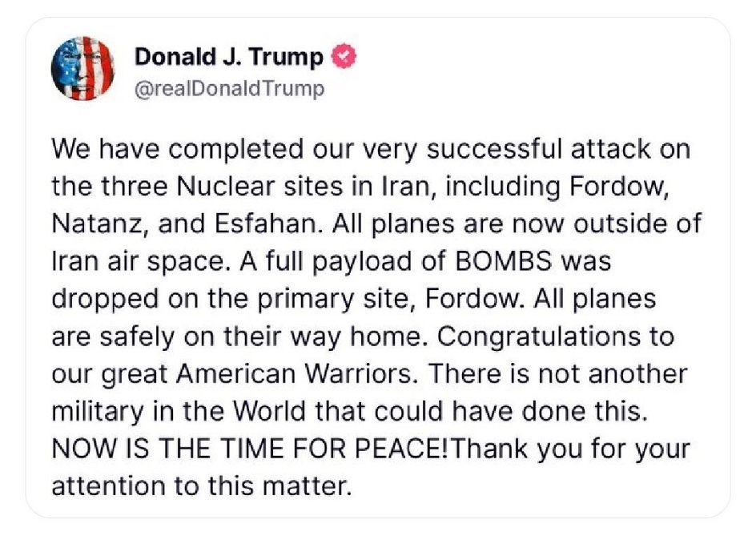756x544 pixels.
Task: Click the phrase "Iran air space"
Action: 133,261
